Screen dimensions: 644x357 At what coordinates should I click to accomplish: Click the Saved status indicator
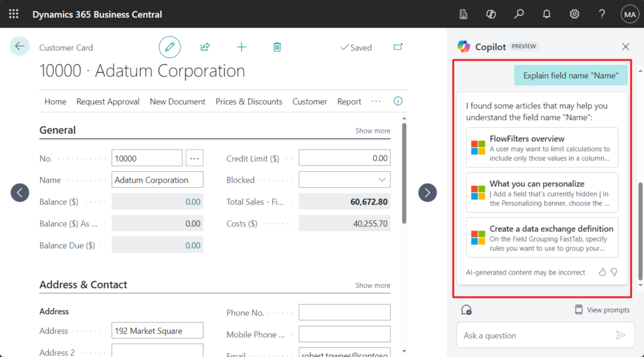click(356, 47)
